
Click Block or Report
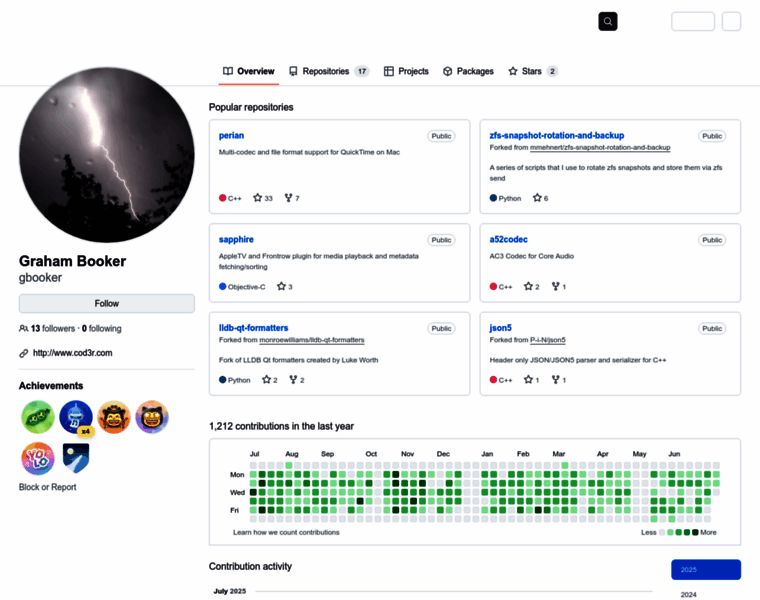click(x=48, y=487)
